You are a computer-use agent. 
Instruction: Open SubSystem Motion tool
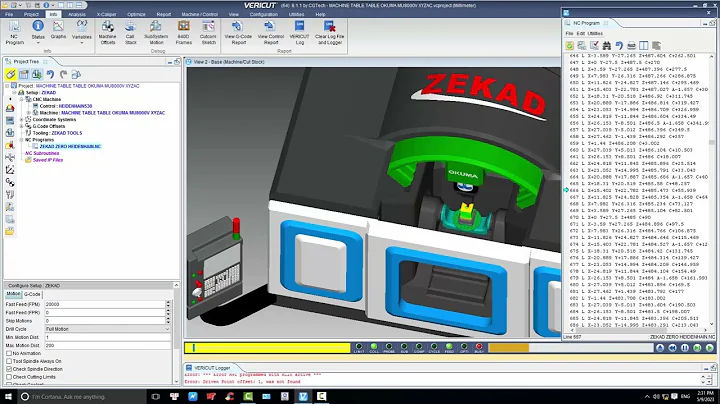click(156, 32)
